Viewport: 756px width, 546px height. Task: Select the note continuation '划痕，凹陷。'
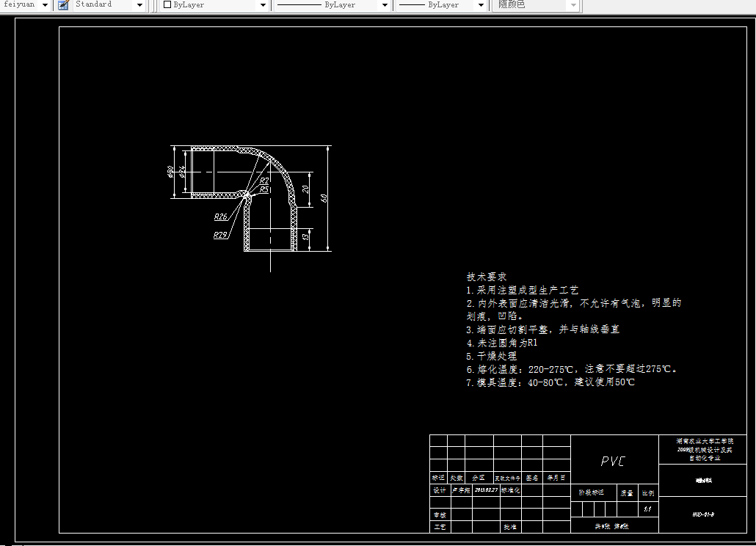[x=495, y=316]
